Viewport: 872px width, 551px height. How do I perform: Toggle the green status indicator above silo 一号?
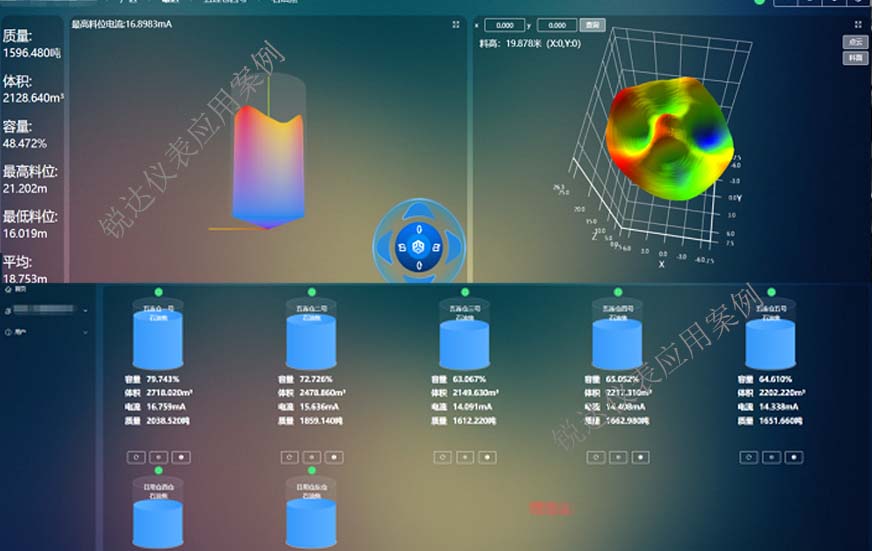tap(159, 291)
